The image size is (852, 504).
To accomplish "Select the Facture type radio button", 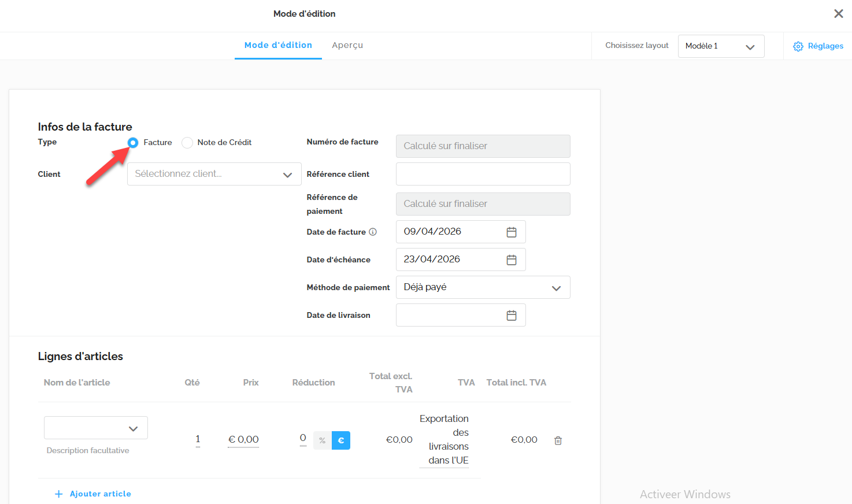I will [x=133, y=142].
